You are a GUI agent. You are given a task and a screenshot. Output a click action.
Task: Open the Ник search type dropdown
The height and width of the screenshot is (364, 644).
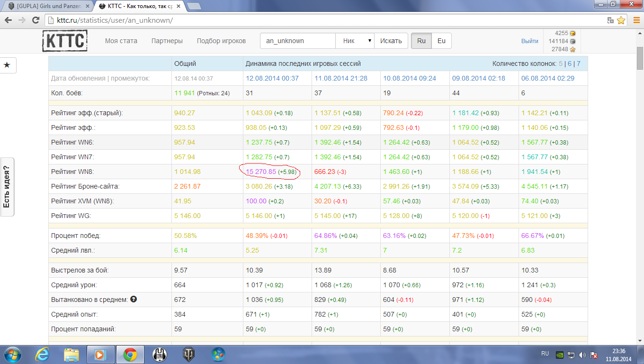[355, 41]
